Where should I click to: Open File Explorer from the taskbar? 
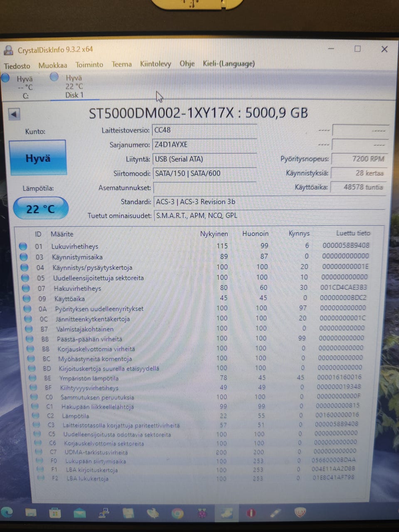pos(31,513)
